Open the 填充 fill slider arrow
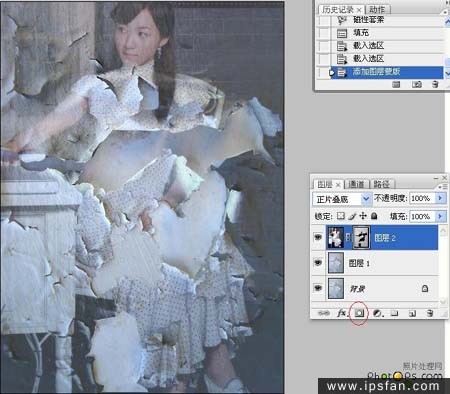Image resolution: width=450 pixels, height=394 pixels. tap(440, 216)
